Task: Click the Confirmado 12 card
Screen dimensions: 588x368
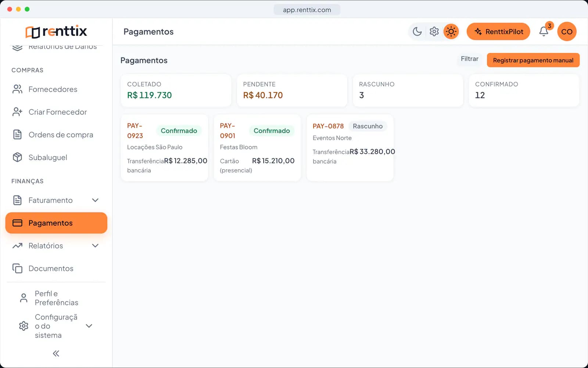Action: pyautogui.click(x=524, y=91)
